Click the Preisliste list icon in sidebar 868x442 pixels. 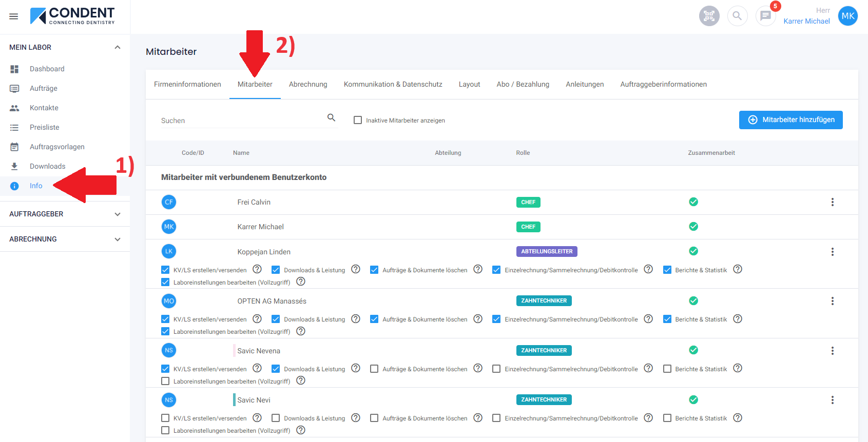coord(14,127)
